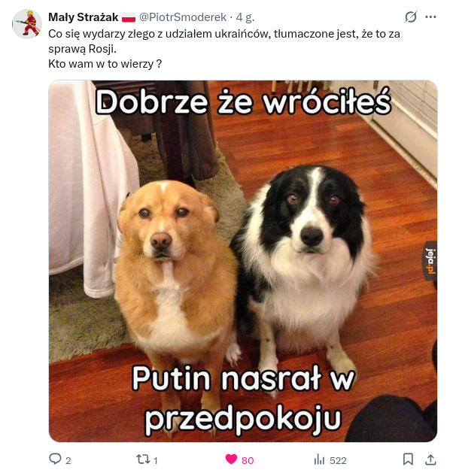Share the post with upload arrow icon

[430, 459]
